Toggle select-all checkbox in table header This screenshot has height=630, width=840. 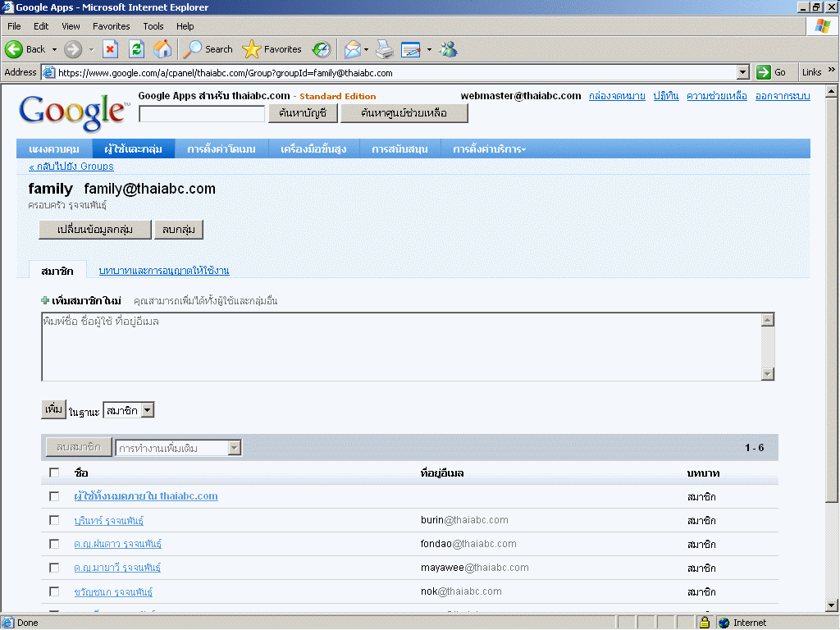click(54, 472)
